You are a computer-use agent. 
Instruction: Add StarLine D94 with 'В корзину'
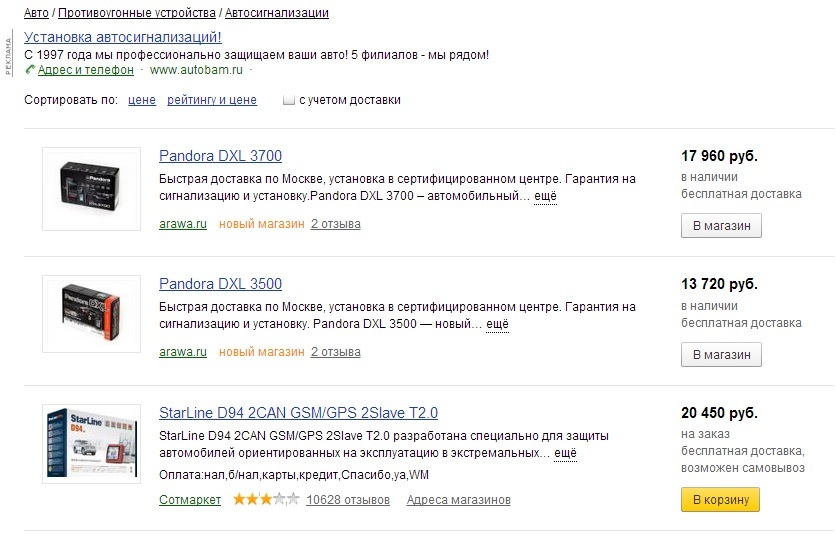pyautogui.click(x=720, y=499)
